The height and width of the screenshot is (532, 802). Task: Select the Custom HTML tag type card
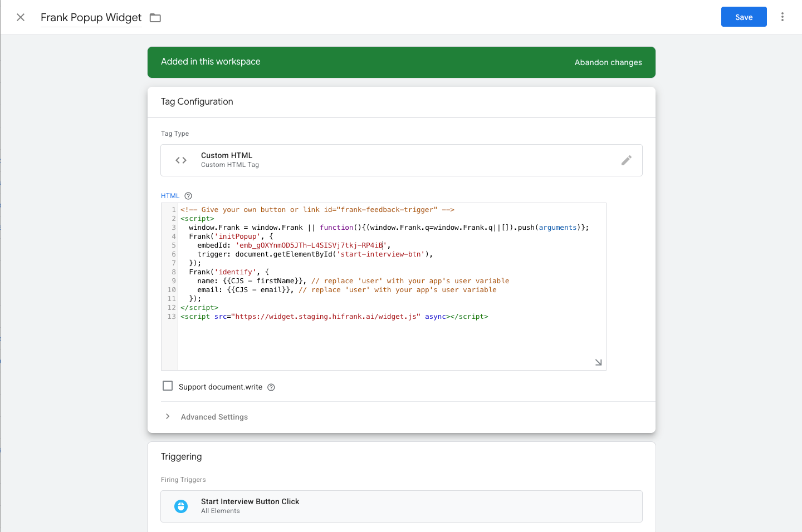401,160
